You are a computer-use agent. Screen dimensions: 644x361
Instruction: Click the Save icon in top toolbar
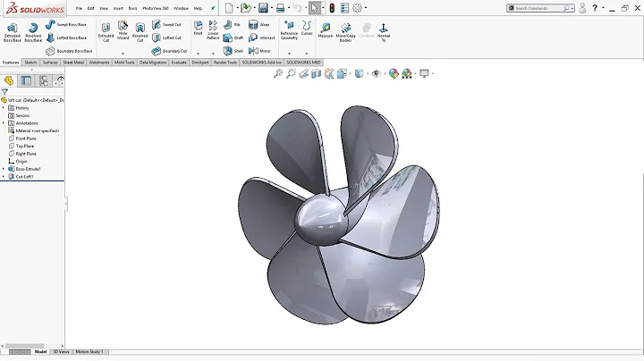(x=263, y=8)
